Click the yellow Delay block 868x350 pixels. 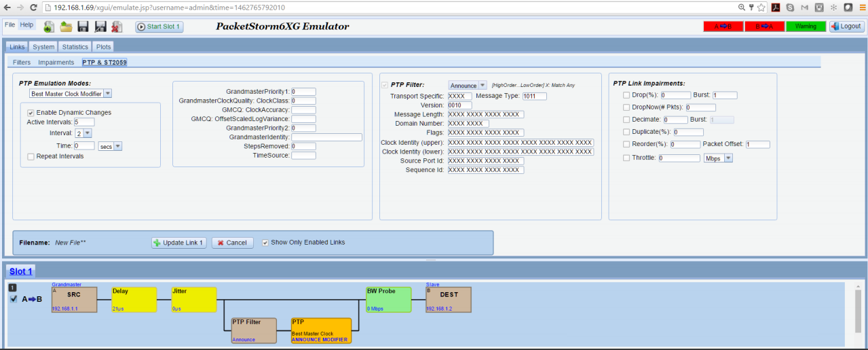134,300
